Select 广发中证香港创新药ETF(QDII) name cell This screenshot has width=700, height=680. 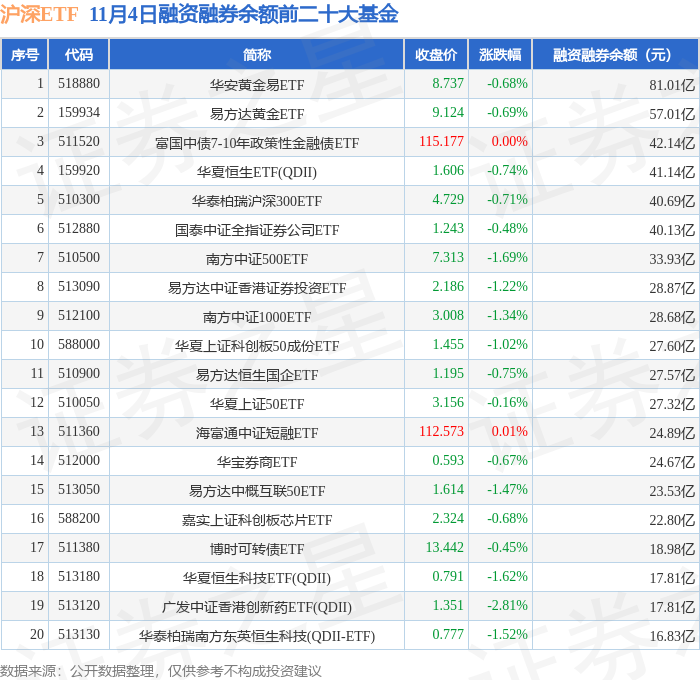click(x=257, y=607)
